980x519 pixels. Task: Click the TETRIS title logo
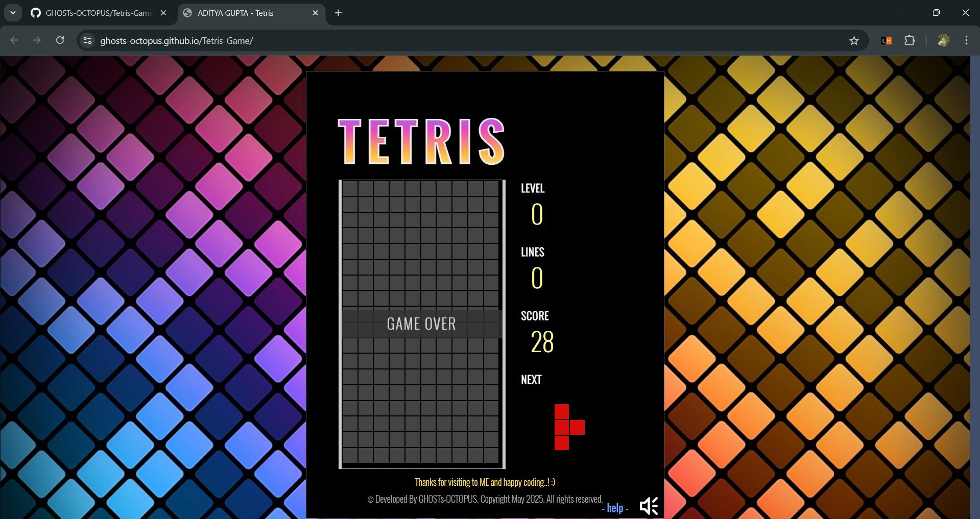tap(421, 141)
